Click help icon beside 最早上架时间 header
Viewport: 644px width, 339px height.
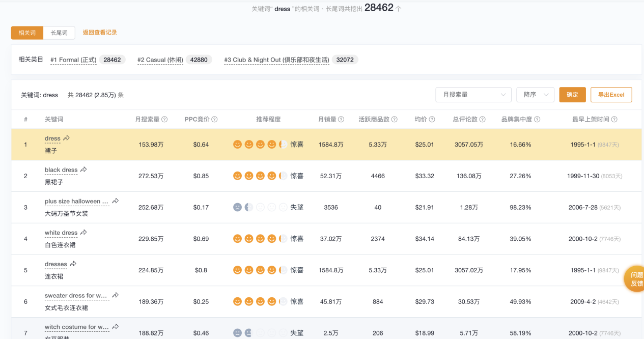point(614,120)
